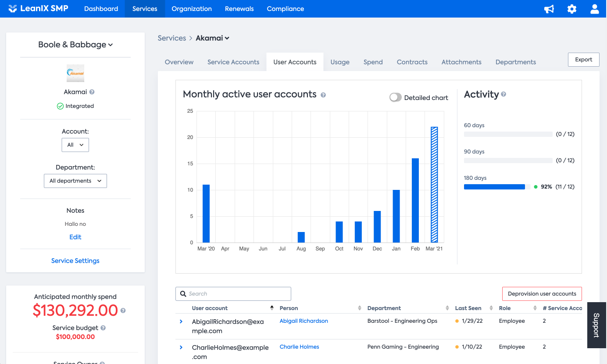Open Abigail Richardson person link
This screenshot has width=607, height=364.
(304, 321)
